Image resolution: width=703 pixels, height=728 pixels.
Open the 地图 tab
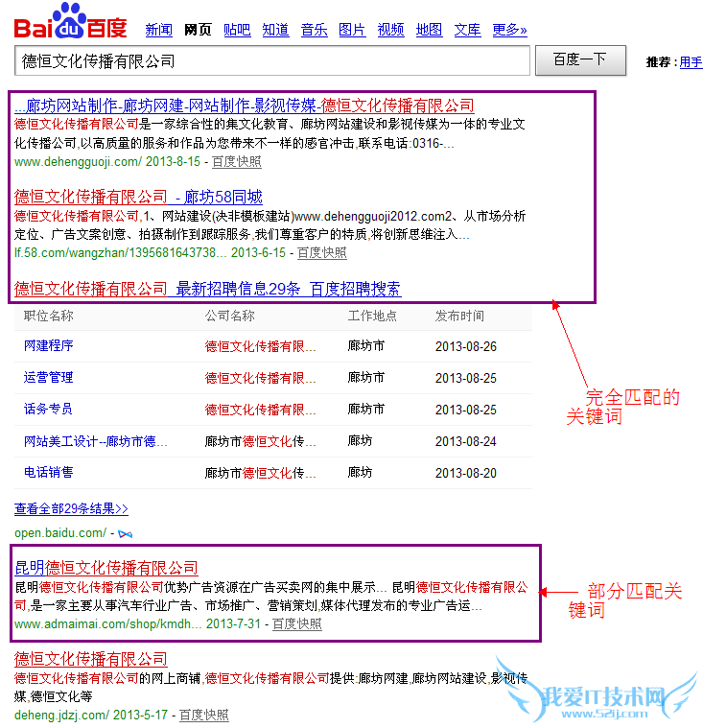pos(429,30)
